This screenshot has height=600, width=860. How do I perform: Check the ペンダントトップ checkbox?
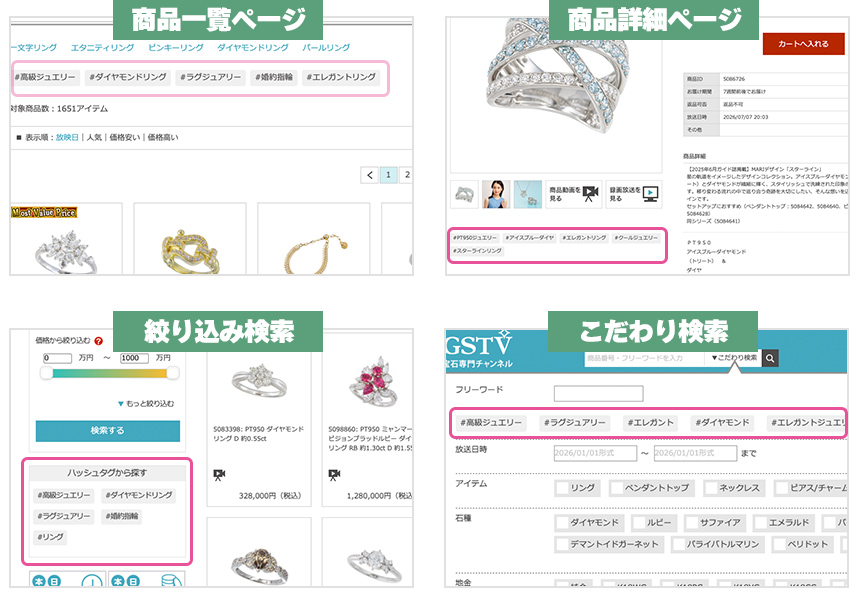click(617, 488)
